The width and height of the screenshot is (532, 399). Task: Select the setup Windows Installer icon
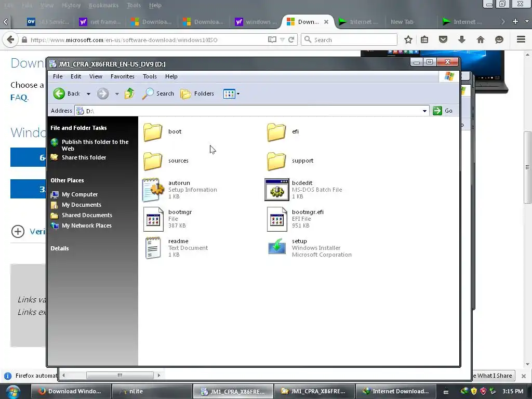pos(277,247)
